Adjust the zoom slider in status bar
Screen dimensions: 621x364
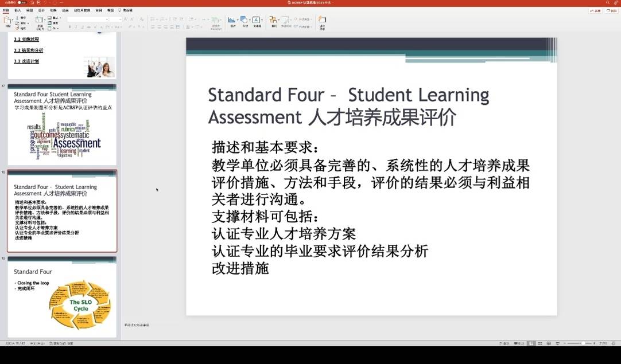[583, 343]
